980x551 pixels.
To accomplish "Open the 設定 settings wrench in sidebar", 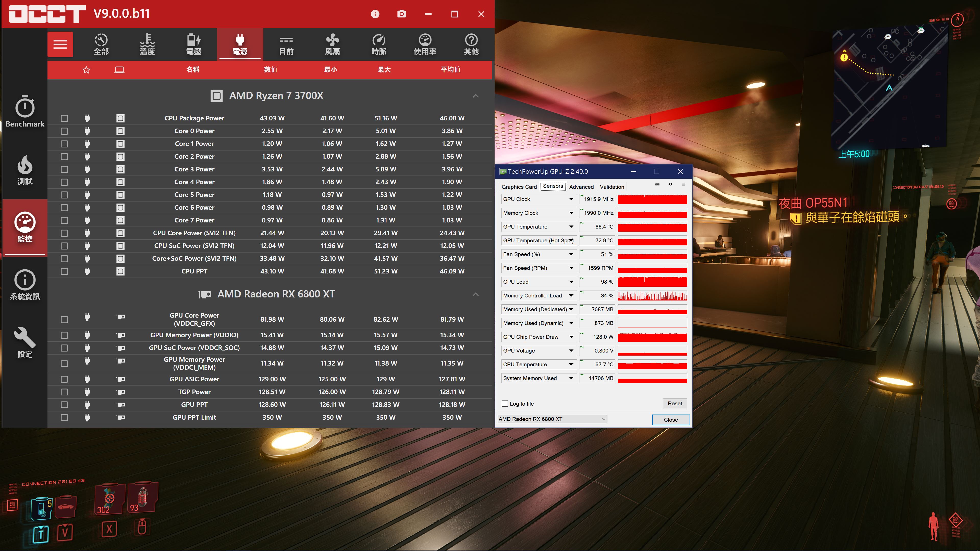I will click(x=25, y=342).
